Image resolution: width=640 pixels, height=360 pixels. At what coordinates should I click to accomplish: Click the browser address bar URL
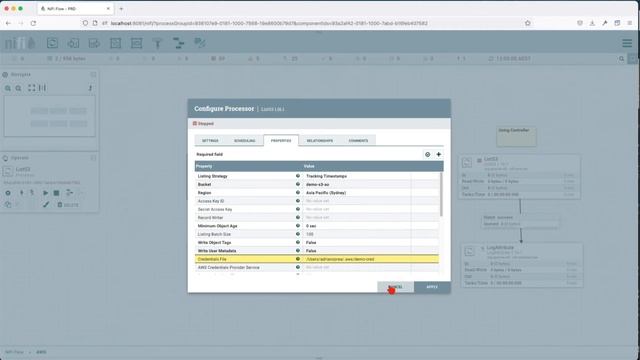coord(269,23)
